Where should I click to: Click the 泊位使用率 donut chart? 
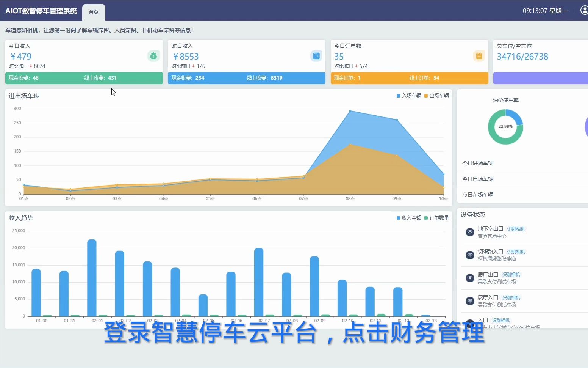(505, 127)
